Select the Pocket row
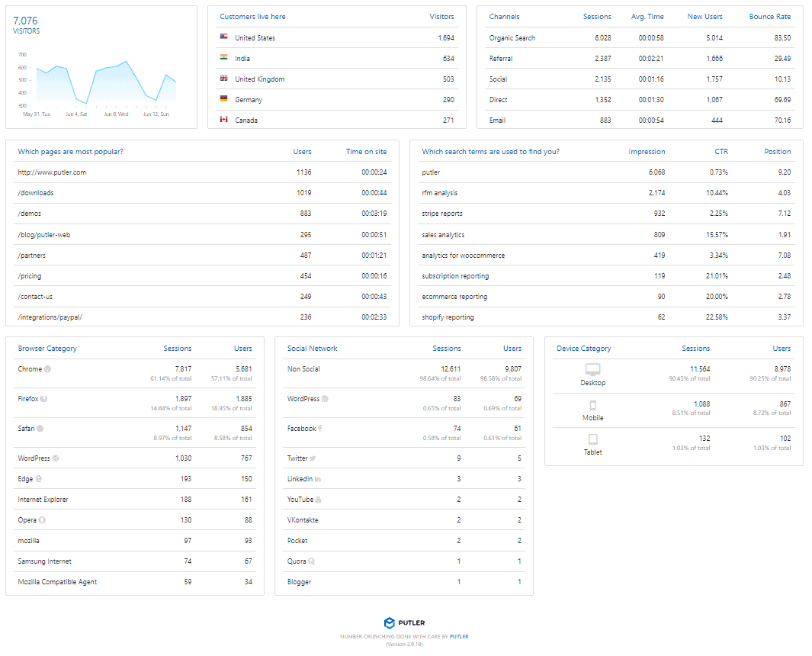The height and width of the screenshot is (656, 812). click(x=404, y=541)
